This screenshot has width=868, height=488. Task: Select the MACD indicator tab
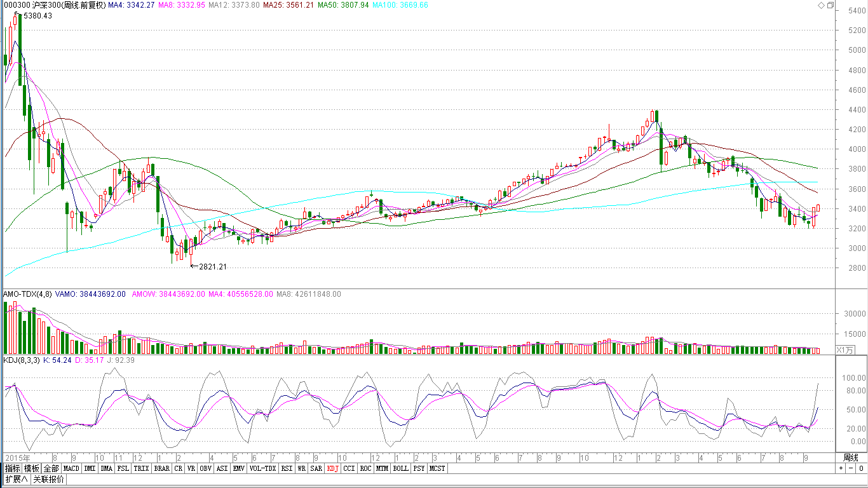(71, 469)
